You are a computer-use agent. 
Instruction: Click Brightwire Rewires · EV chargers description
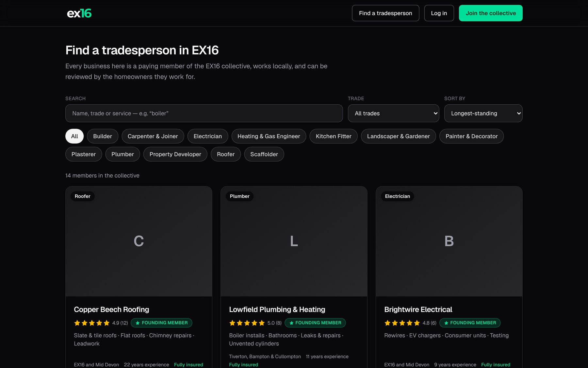pos(446,335)
